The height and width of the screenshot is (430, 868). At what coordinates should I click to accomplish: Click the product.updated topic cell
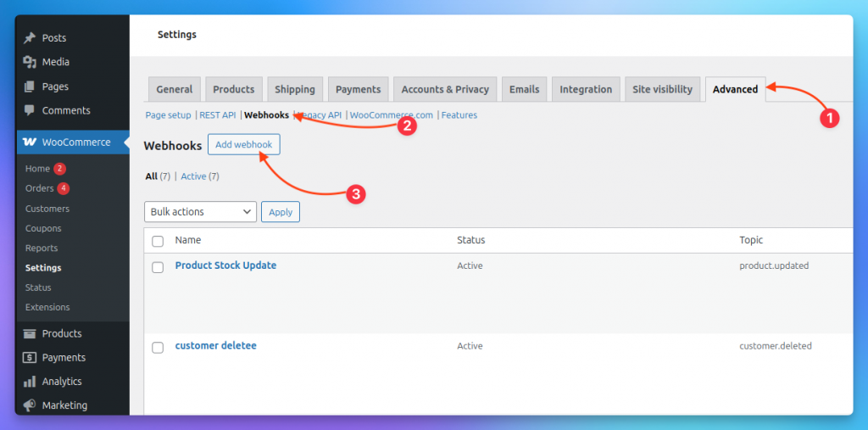point(774,265)
